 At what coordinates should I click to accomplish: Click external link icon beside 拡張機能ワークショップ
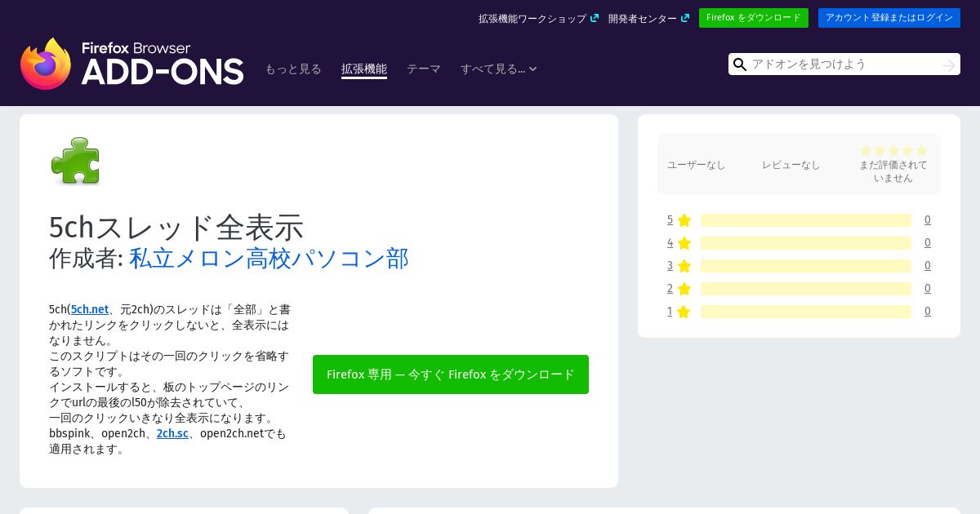click(595, 18)
